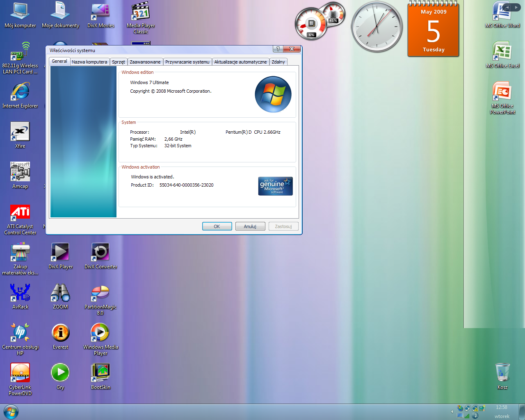The image size is (525, 420).
Task: Launch DivX Movies shortcut
Action: point(100,15)
